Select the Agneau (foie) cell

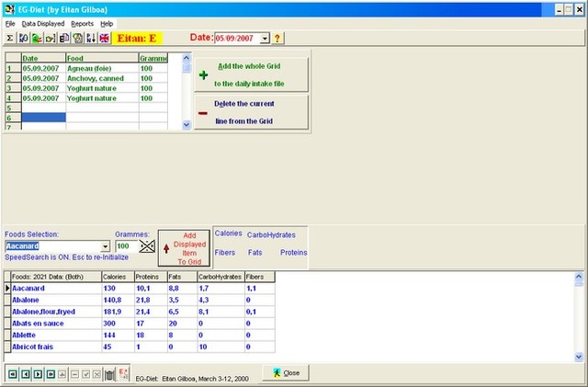(102, 68)
